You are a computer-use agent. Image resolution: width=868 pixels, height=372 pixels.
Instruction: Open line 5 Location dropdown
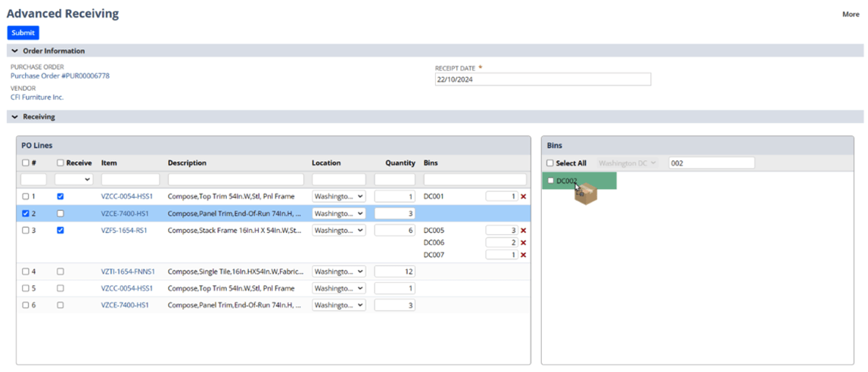click(339, 288)
